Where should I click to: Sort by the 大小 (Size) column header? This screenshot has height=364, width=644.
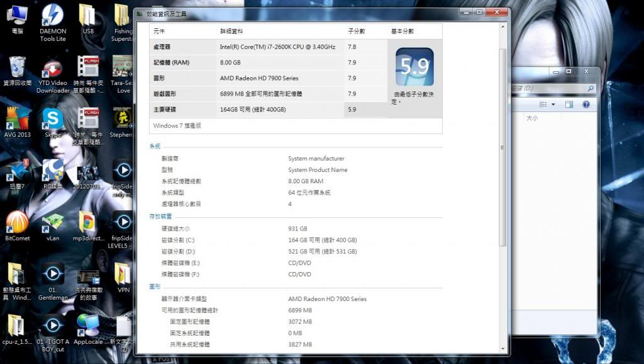click(x=532, y=118)
